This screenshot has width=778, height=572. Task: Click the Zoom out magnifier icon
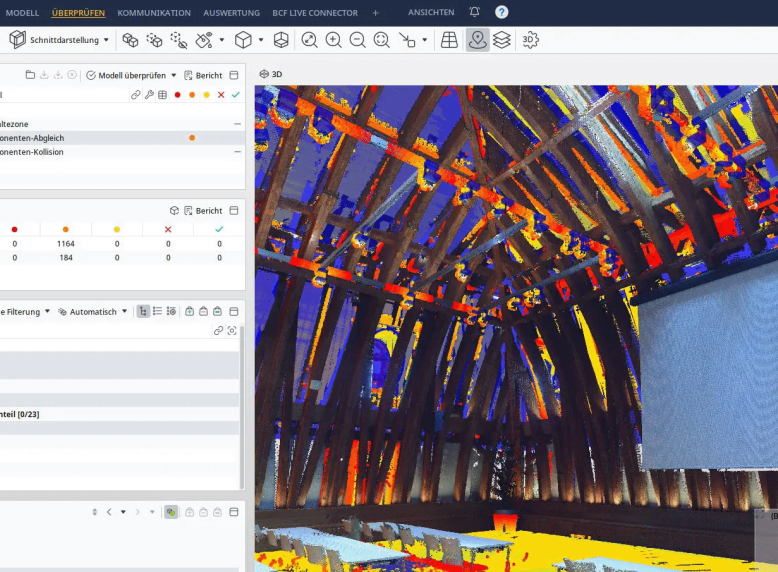(x=357, y=40)
